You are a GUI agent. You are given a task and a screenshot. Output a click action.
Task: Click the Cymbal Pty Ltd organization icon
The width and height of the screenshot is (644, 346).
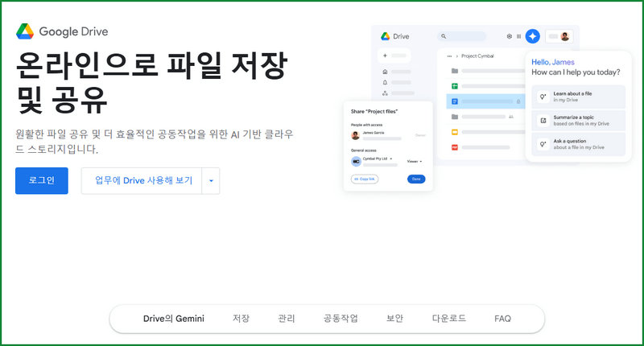coord(356,161)
